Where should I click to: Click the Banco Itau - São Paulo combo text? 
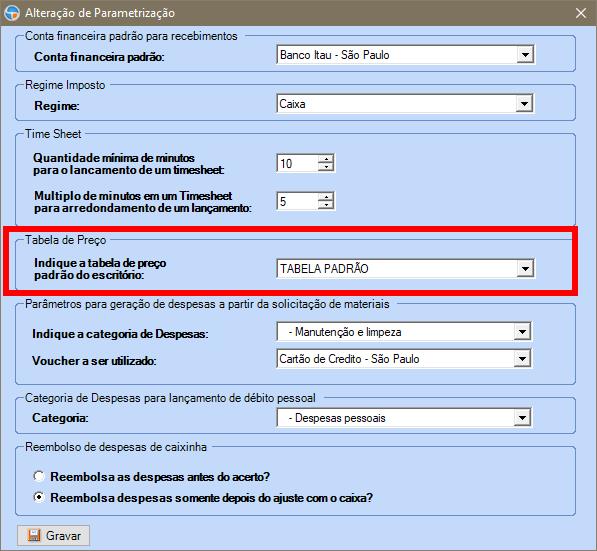point(335,55)
